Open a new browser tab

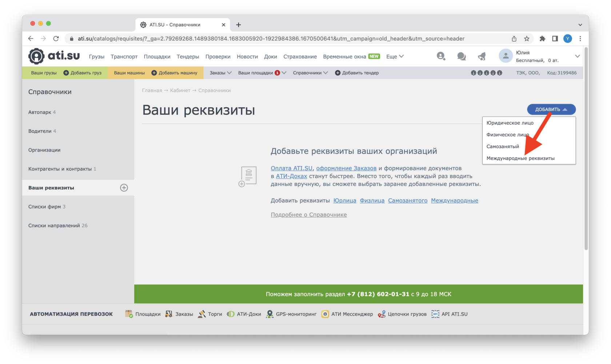point(239,25)
